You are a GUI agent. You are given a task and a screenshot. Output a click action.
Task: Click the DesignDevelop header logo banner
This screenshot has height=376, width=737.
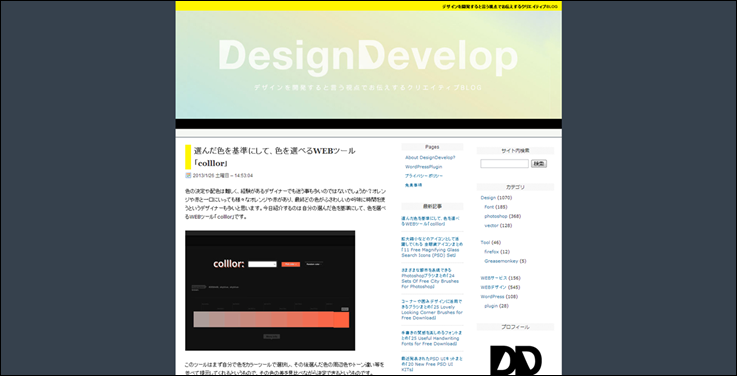pos(368,64)
